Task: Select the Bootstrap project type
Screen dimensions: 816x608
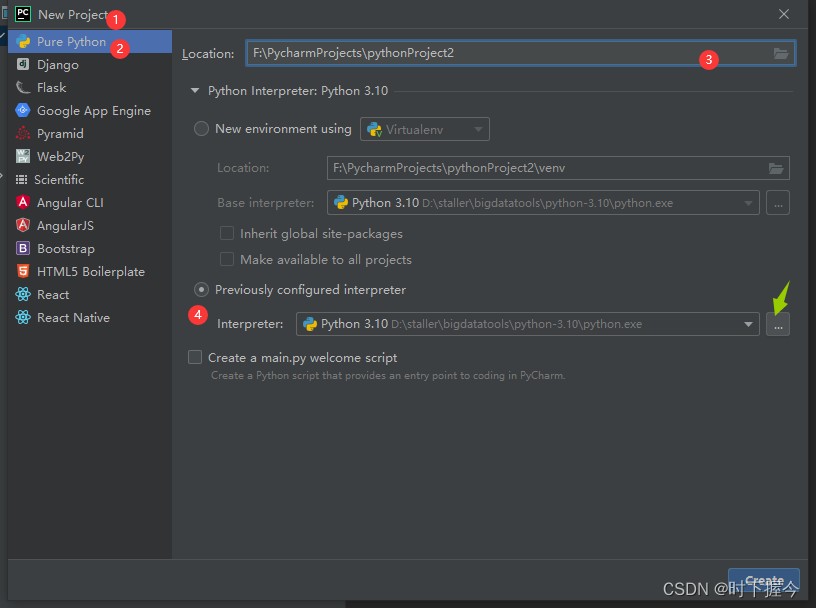Action: pos(90,248)
